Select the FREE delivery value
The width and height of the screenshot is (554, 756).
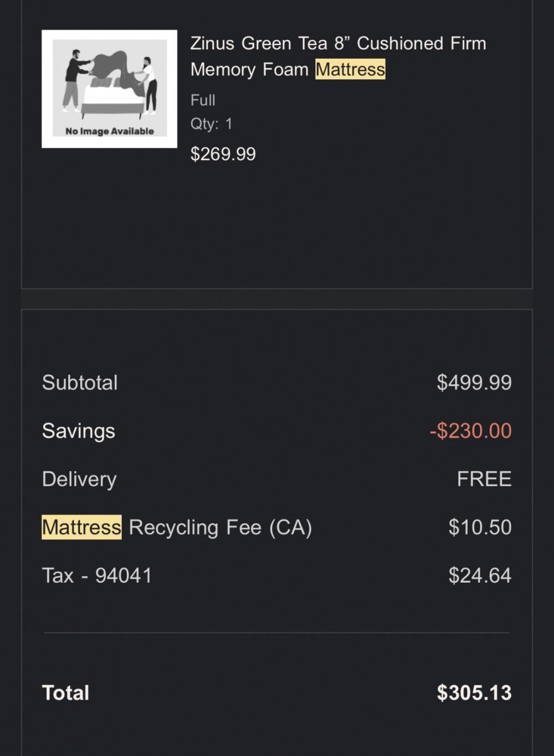(484, 479)
